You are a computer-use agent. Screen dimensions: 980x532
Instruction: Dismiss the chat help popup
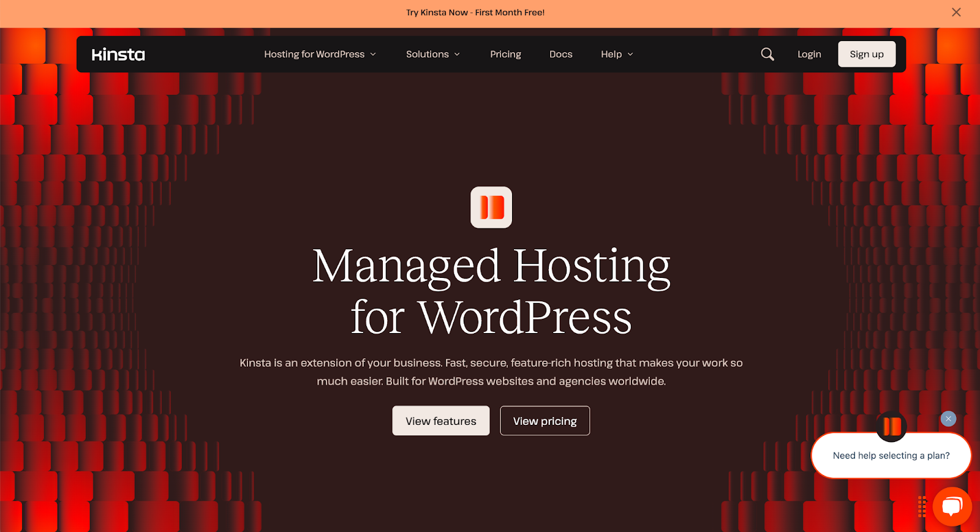948,419
